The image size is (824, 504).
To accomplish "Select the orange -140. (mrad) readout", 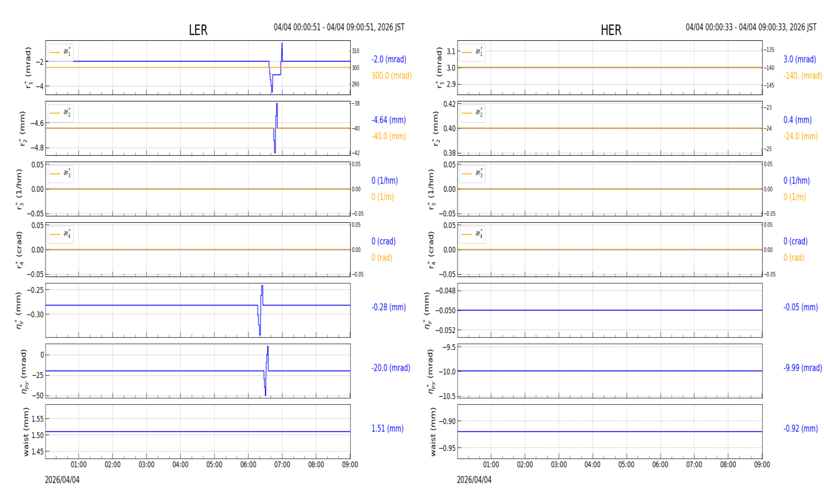I will (802, 76).
